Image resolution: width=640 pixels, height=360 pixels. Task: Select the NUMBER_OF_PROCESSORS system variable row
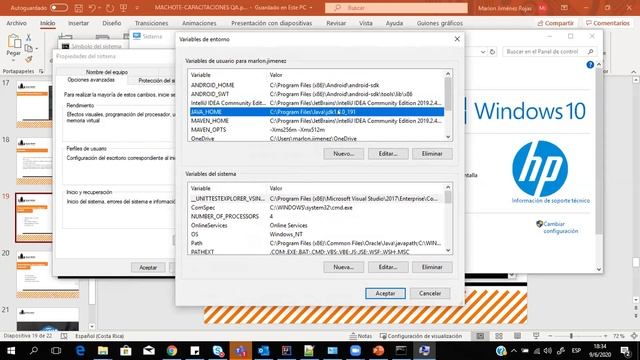coord(317,216)
